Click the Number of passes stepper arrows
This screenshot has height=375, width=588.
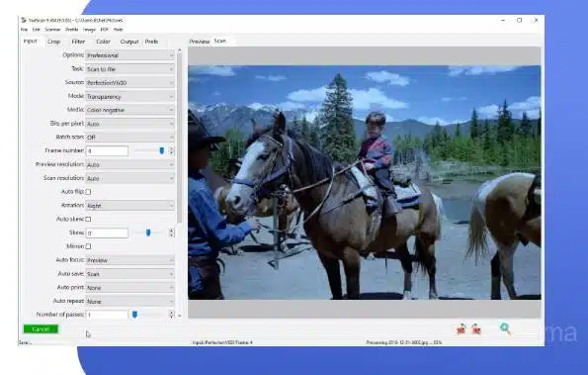[171, 315]
